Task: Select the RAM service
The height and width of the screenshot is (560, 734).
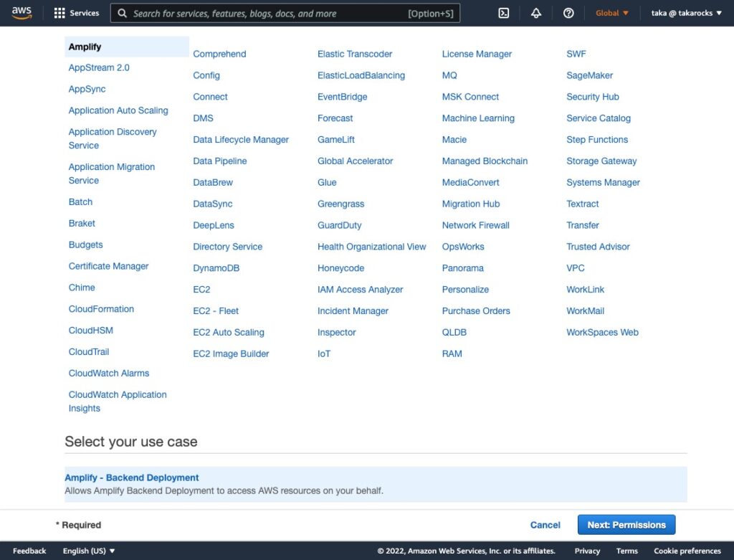Action: click(x=452, y=354)
